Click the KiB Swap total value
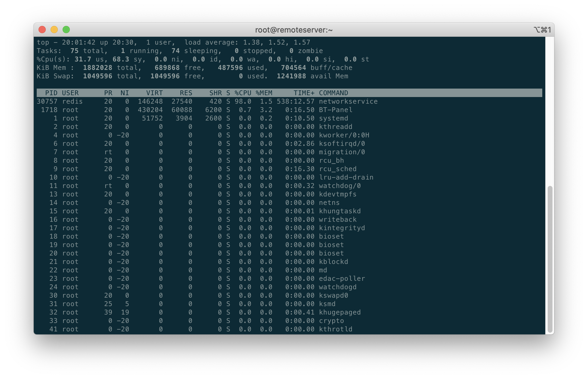Viewport: 588px width, 379px height. pyautogui.click(x=97, y=76)
